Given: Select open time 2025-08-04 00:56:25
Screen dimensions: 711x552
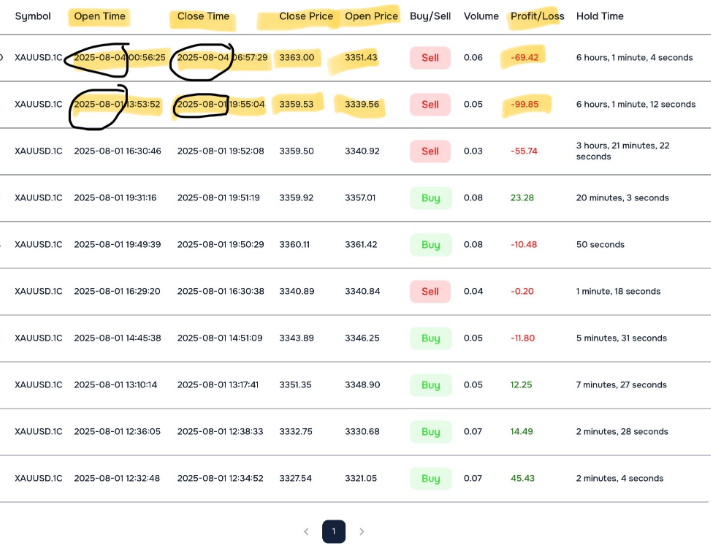Looking at the screenshot, I should [120, 58].
